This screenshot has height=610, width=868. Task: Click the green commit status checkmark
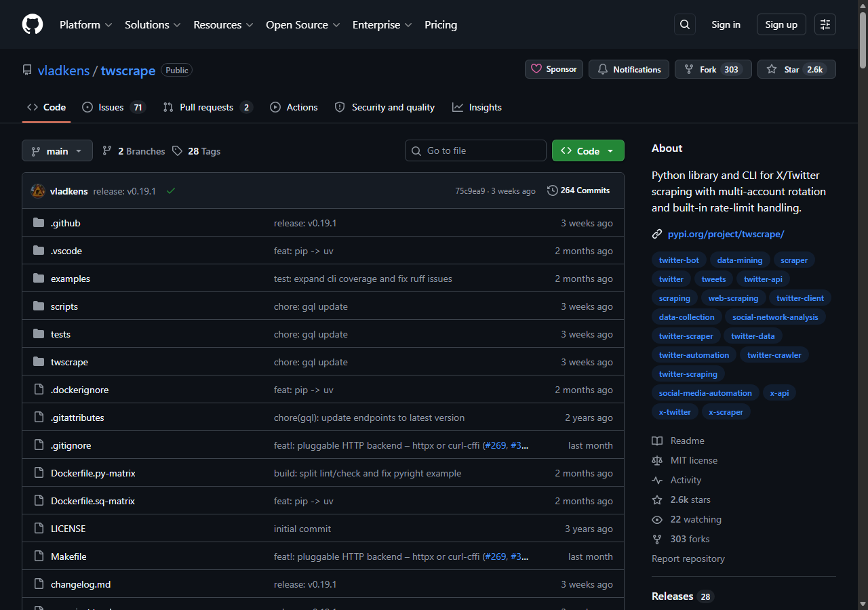[171, 191]
